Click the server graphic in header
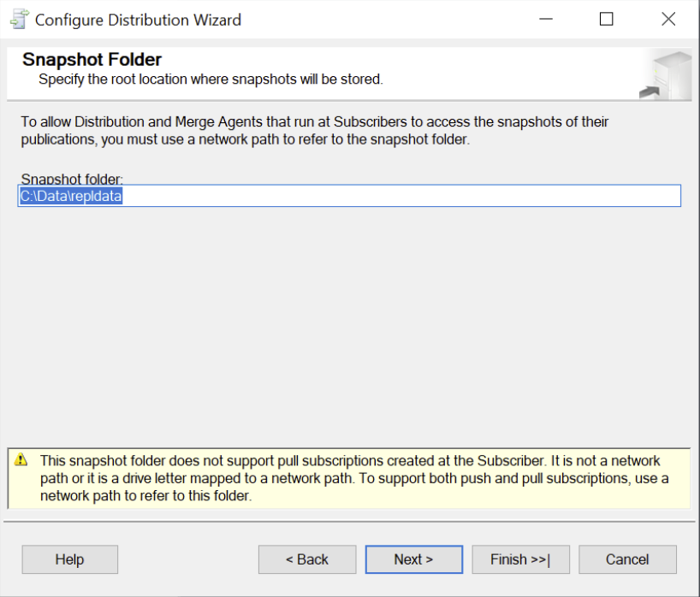The image size is (700, 597). (666, 75)
